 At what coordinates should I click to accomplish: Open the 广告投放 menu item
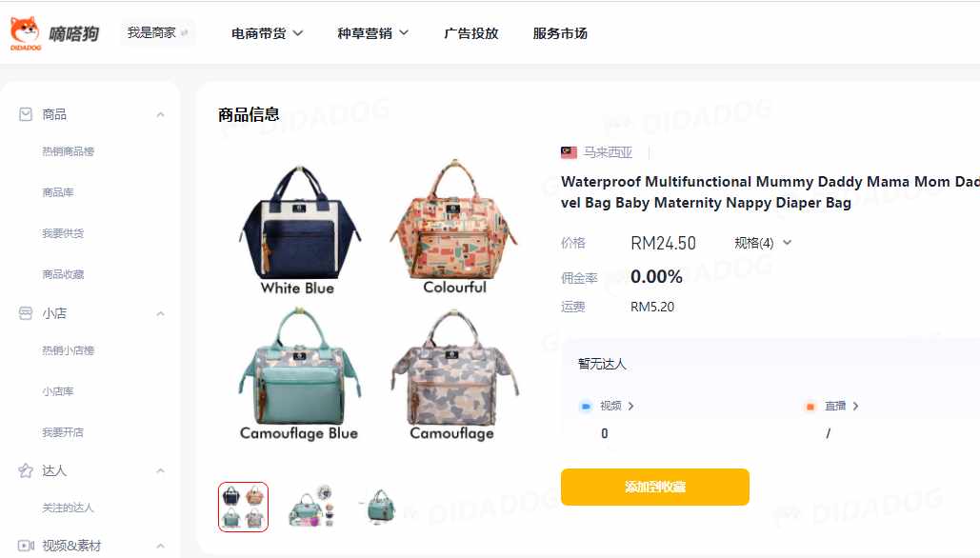470,33
